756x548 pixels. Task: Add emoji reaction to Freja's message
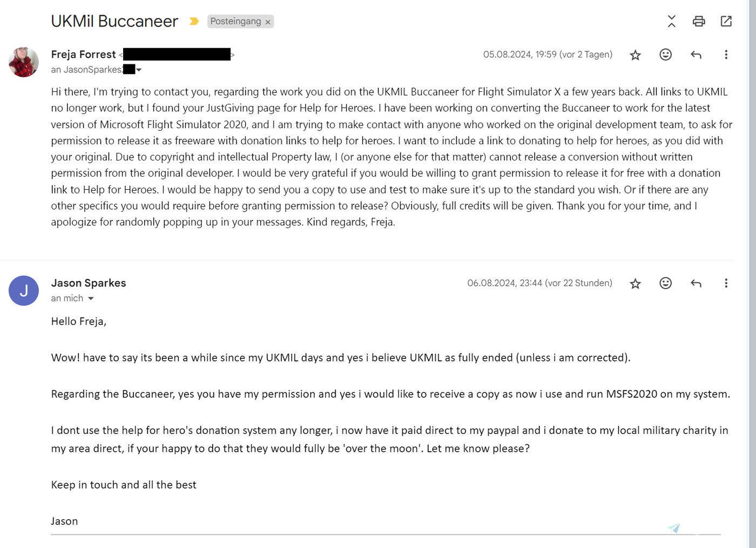[x=665, y=55]
